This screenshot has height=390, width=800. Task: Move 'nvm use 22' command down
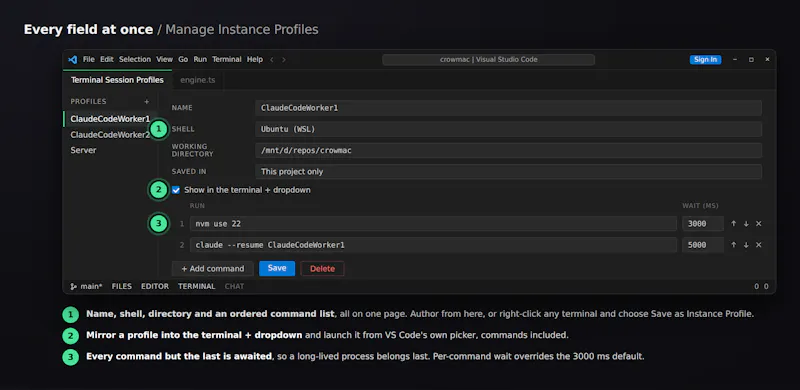[746, 224]
